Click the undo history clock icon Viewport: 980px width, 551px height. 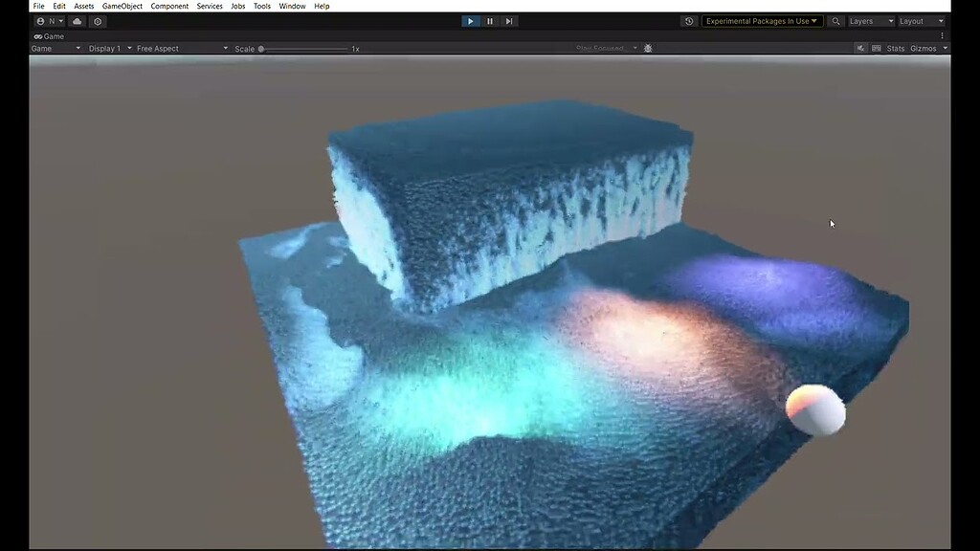coord(687,20)
